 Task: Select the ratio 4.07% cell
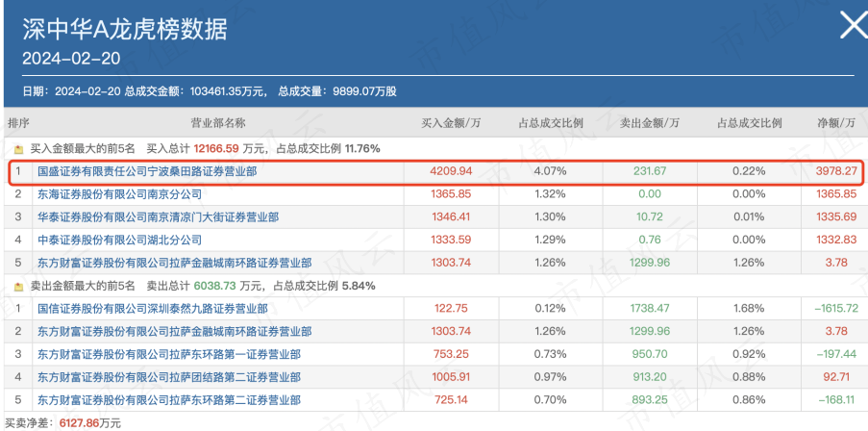[x=550, y=172]
